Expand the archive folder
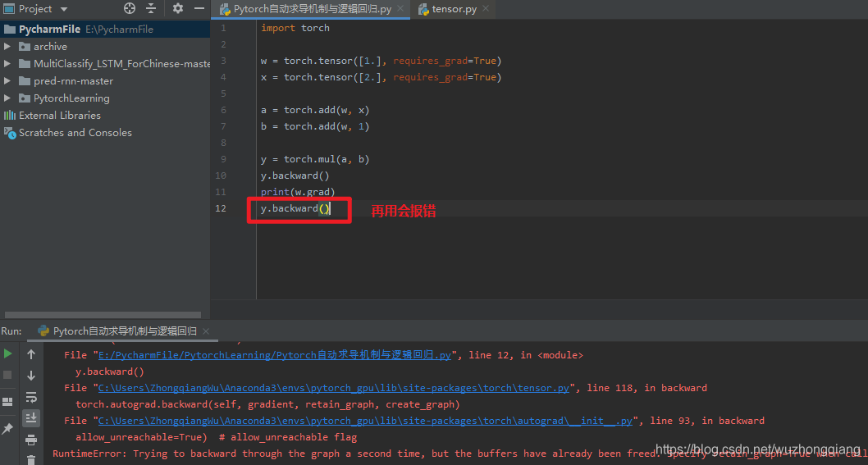 point(7,47)
